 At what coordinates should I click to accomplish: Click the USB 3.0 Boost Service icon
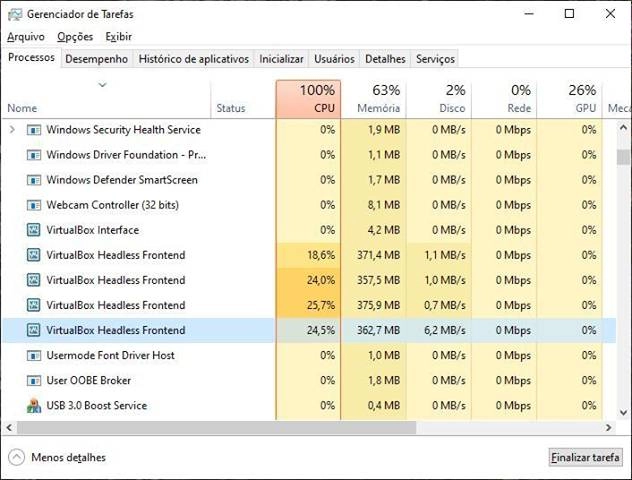coord(34,405)
